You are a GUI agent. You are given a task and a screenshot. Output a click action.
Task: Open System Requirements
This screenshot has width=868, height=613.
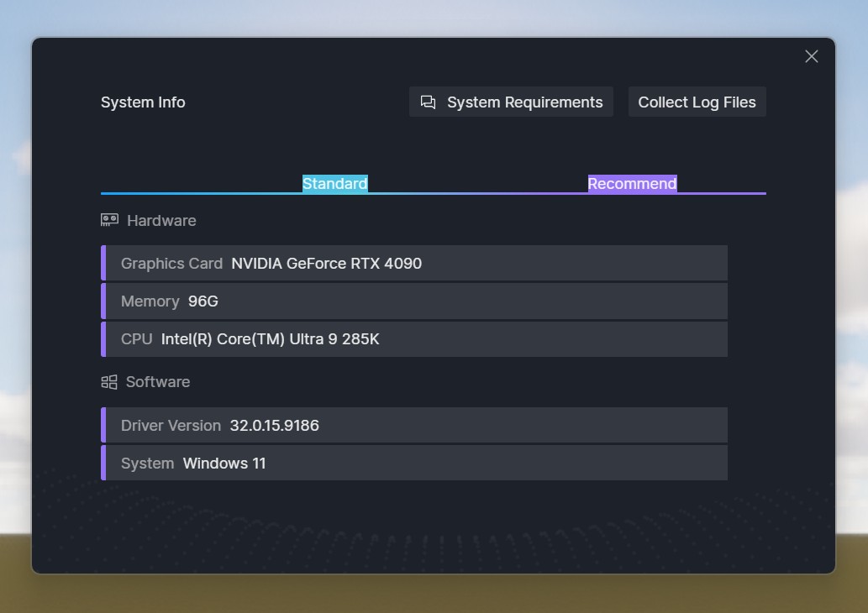coord(524,102)
